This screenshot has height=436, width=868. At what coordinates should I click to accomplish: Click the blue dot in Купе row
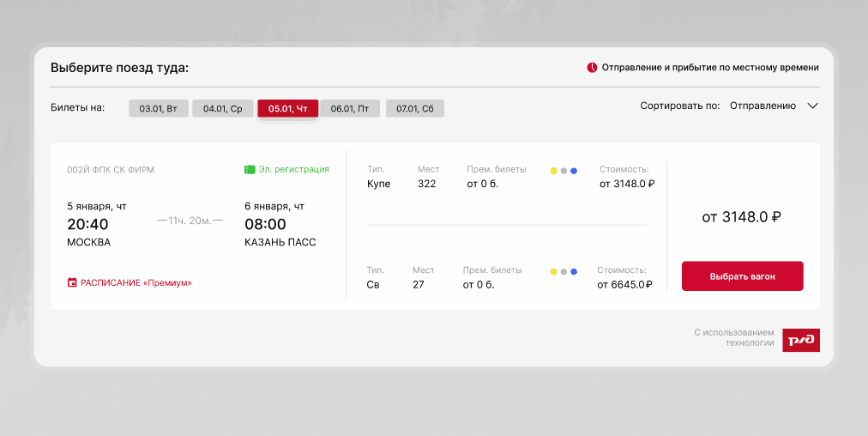574,171
